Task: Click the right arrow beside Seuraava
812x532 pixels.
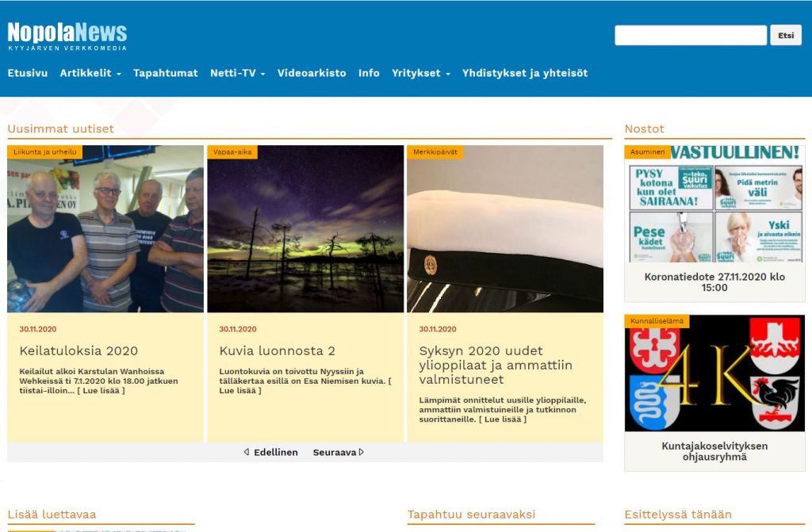Action: (x=362, y=452)
